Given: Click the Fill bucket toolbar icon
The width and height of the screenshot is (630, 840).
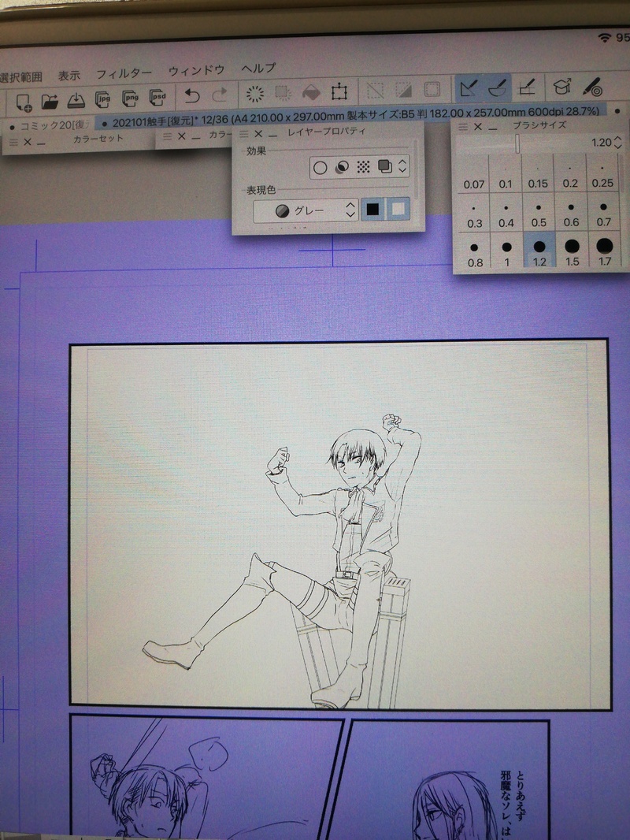Looking at the screenshot, I should 311,92.
